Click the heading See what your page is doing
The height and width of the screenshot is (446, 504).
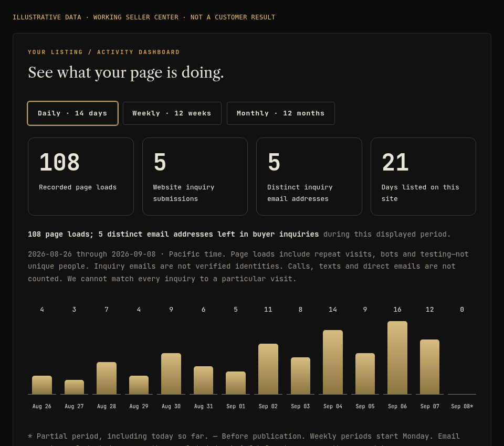click(x=125, y=72)
